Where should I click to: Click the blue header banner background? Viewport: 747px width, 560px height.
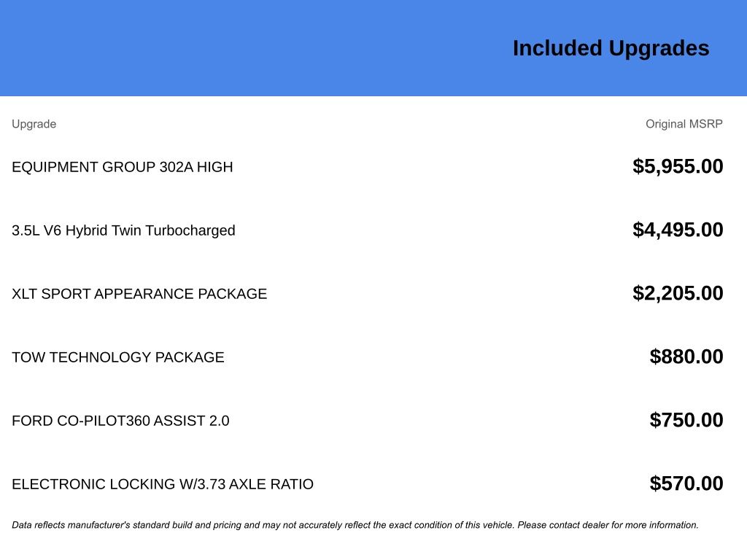pyautogui.click(x=219, y=48)
